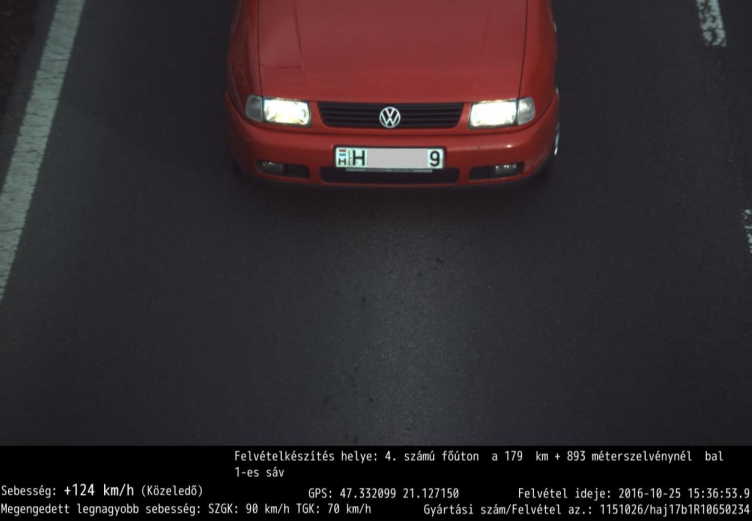Click the date "2016-10-25"
Image resolution: width=752 pixels, height=522 pixels.
point(649,494)
